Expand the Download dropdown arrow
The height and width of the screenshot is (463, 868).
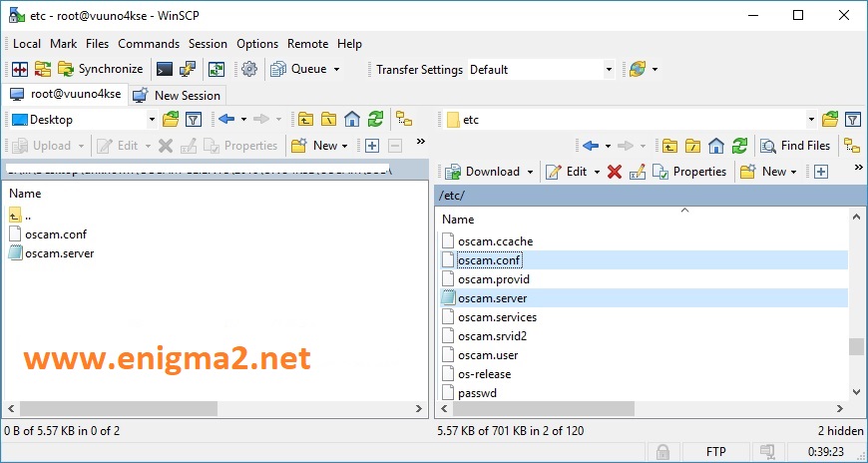530,173
